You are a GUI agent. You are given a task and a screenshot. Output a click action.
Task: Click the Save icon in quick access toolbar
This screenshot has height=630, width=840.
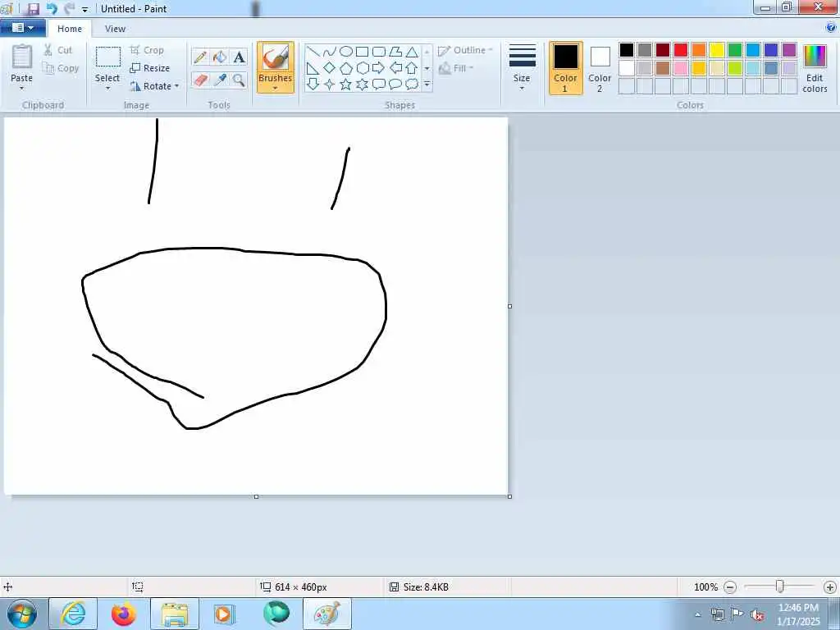[x=33, y=8]
